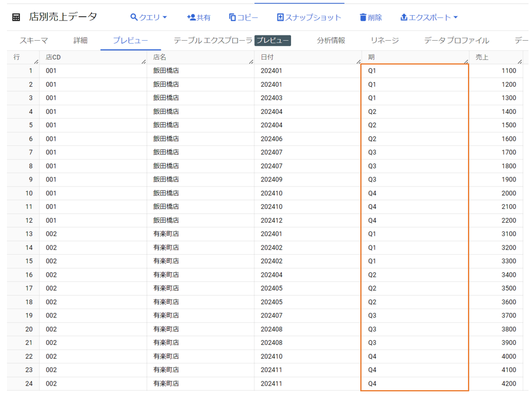Click store code 002 in row 19
Viewport: 532px width, 396px height.
[51, 315]
